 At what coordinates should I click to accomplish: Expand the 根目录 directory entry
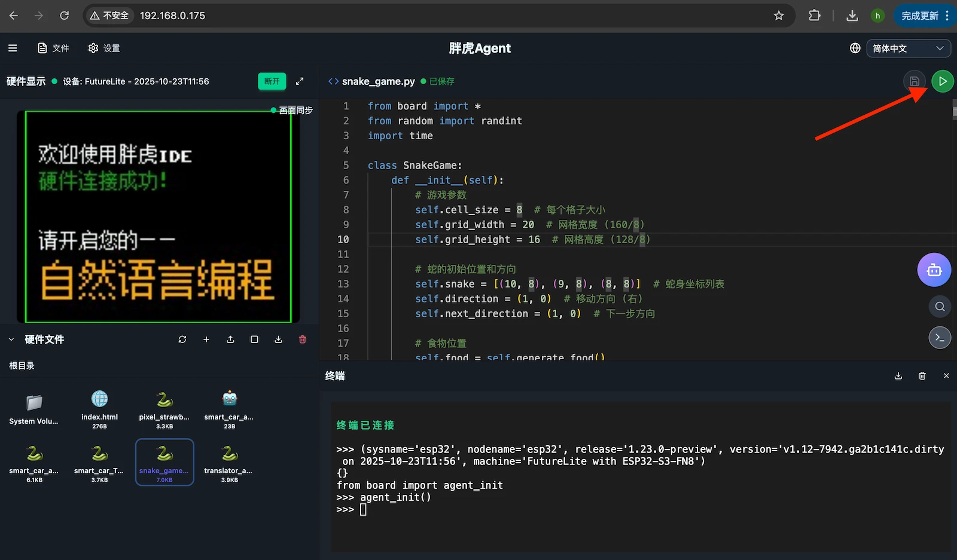coord(22,365)
